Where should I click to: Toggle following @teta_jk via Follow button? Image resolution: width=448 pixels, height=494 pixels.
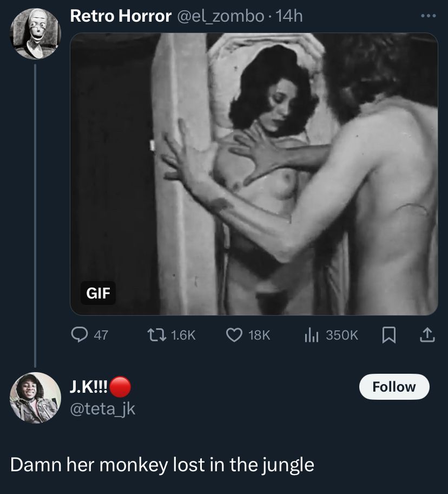(394, 386)
